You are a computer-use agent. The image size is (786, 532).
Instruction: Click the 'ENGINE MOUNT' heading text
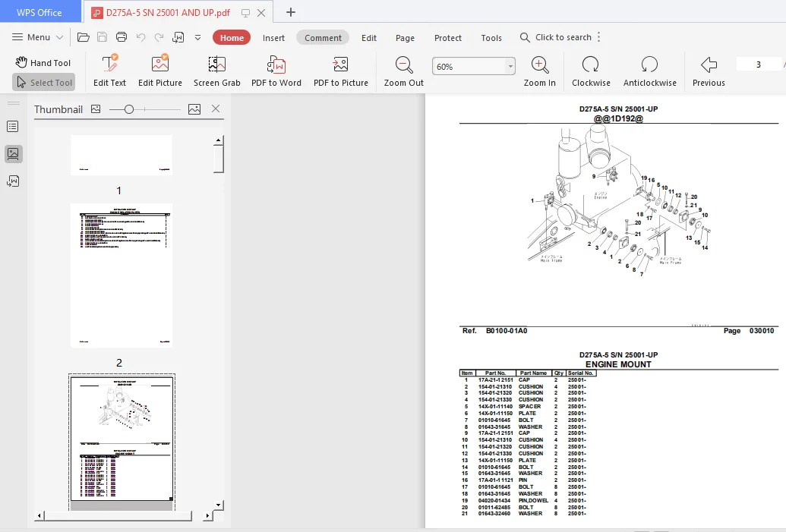[618, 364]
